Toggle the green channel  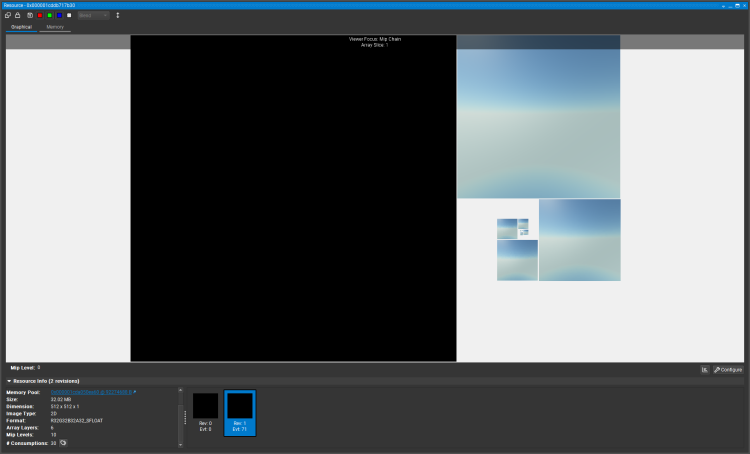(x=50, y=15)
